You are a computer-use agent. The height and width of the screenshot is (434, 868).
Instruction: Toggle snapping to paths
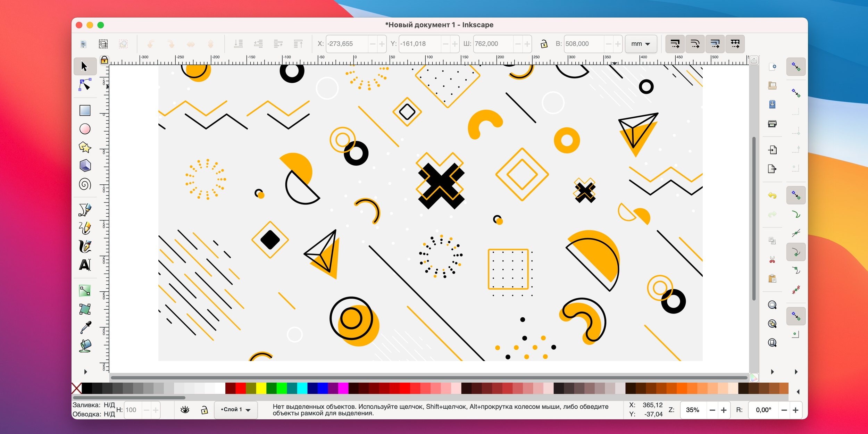pyautogui.click(x=796, y=215)
